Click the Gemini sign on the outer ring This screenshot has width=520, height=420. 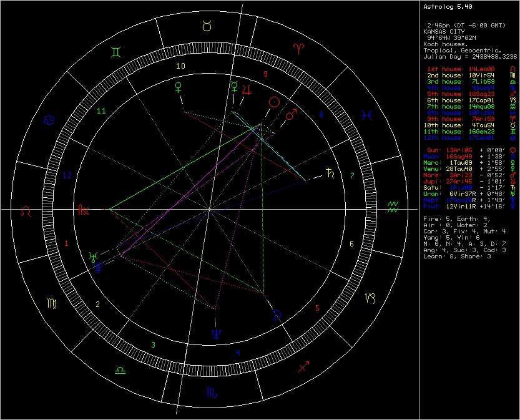click(x=116, y=52)
